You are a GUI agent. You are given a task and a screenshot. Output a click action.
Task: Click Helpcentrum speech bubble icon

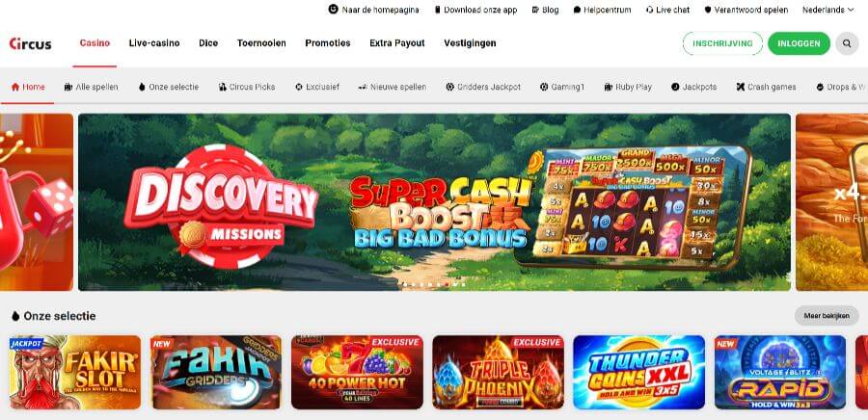click(x=577, y=10)
